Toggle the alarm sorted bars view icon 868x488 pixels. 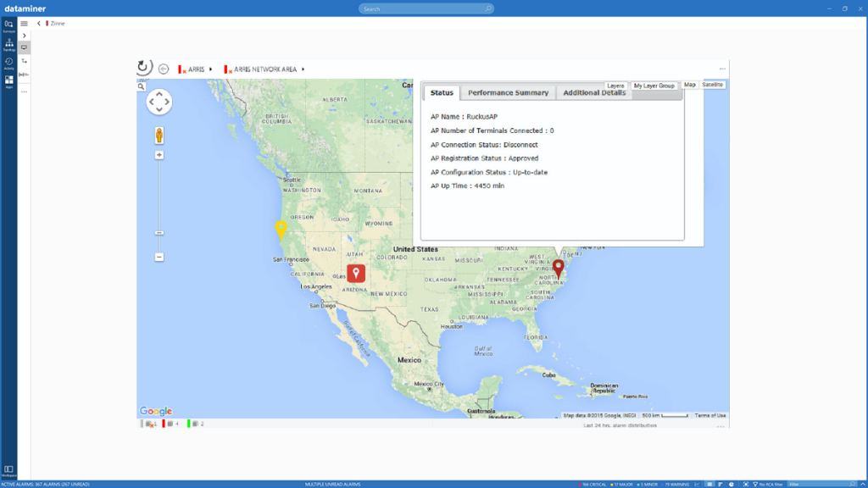[x=721, y=484]
